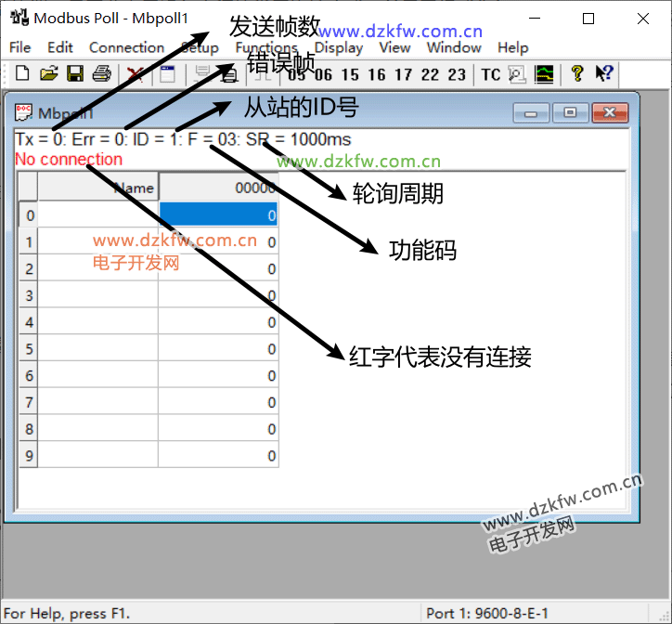
Task: Select function code 15 toolbar button
Action: coord(350,74)
